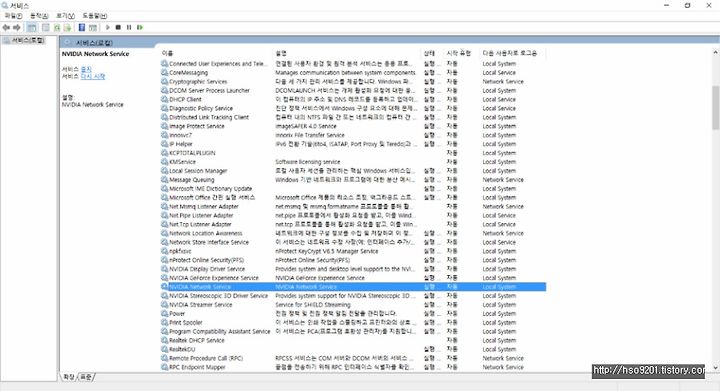Start the service with play icon
This screenshot has width=720, height=391.
107,28
